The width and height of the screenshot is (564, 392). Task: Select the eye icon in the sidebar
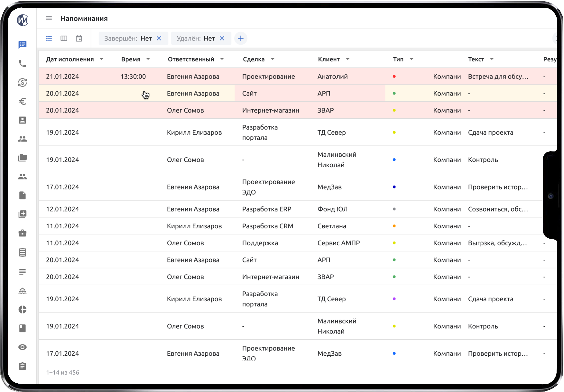22,347
